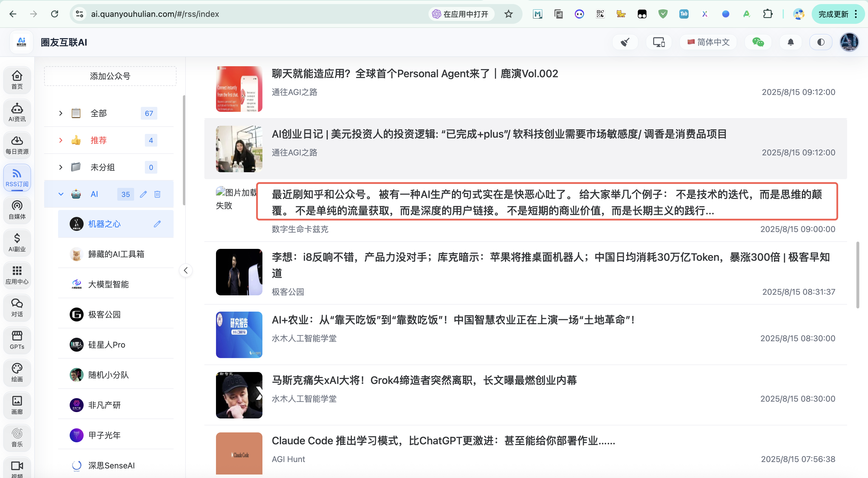
Task: Open notifications bell icon
Action: (x=790, y=42)
